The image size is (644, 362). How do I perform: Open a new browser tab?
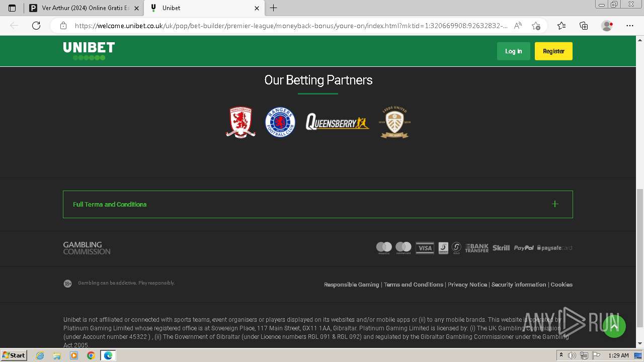273,8
